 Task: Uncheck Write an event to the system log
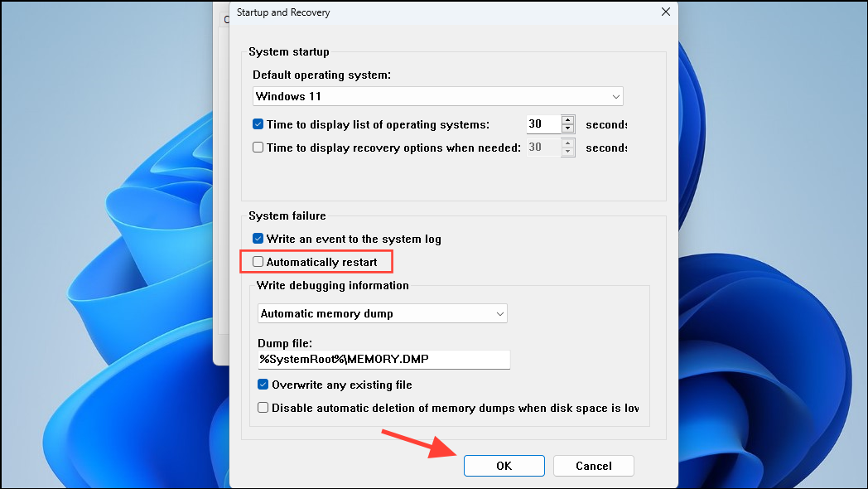coord(258,239)
